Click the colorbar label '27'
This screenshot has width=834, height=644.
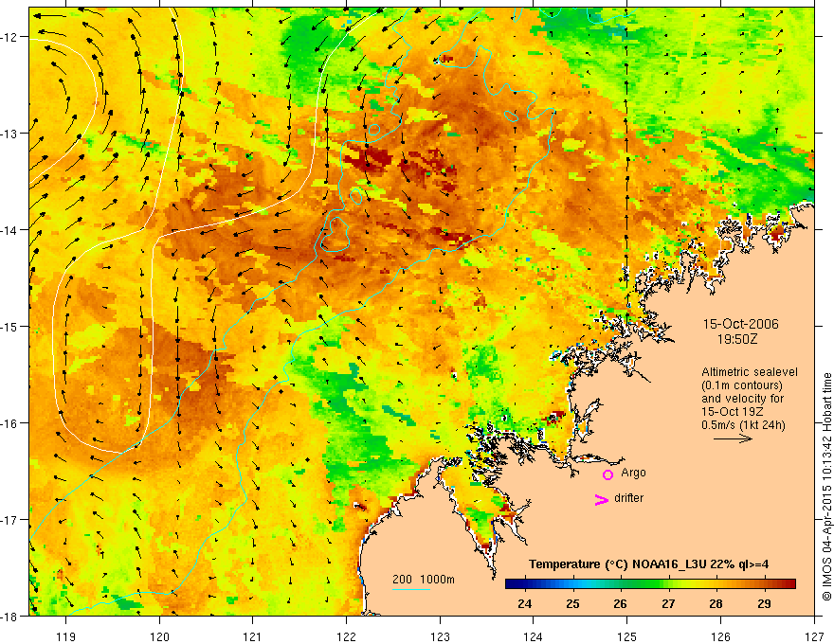point(668,603)
